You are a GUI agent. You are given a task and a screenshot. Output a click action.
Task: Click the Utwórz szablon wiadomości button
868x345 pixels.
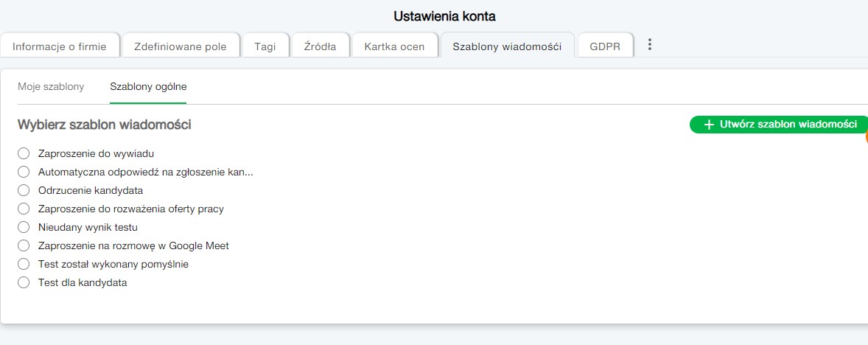coord(780,125)
